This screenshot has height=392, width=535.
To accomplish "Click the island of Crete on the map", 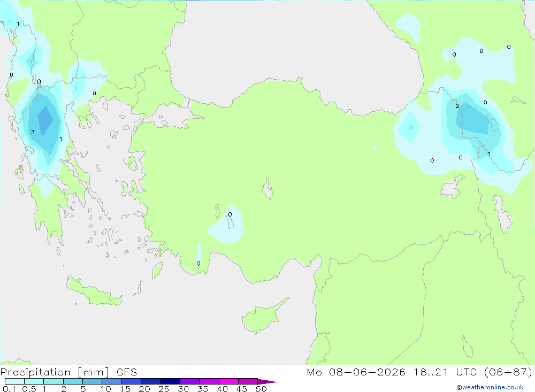I will (94, 291).
